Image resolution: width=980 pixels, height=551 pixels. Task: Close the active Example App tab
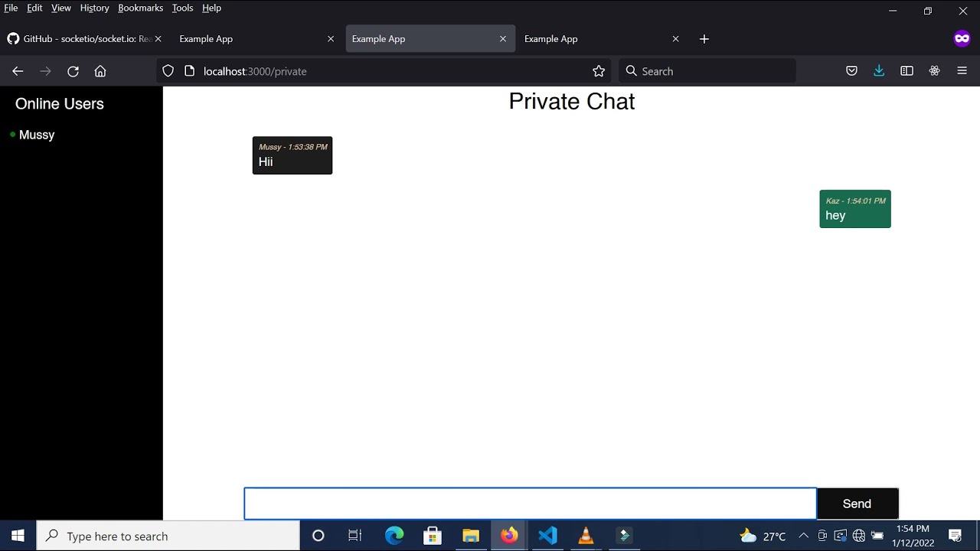(x=503, y=39)
